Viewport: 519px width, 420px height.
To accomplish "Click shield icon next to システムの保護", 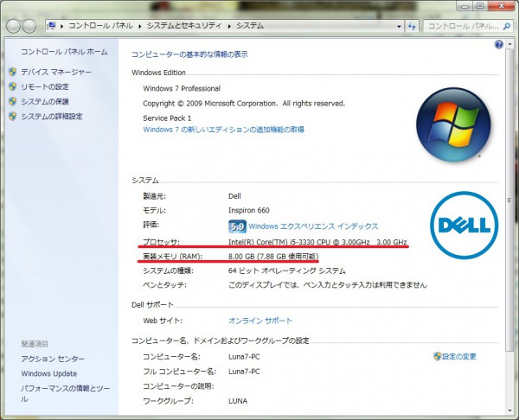I will (13, 101).
